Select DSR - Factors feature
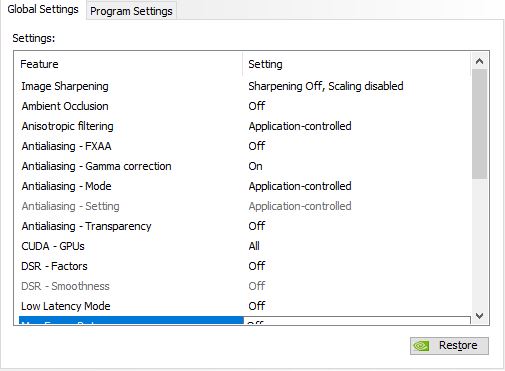505x371 pixels. 54,266
